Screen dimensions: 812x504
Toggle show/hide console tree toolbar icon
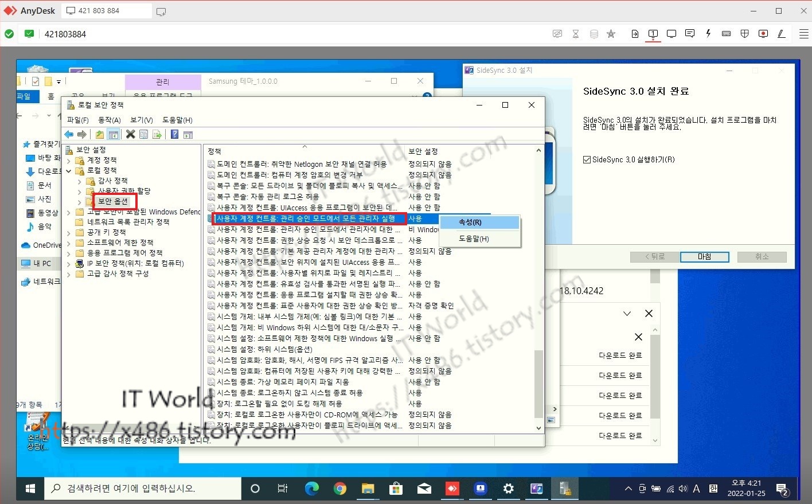[114, 134]
